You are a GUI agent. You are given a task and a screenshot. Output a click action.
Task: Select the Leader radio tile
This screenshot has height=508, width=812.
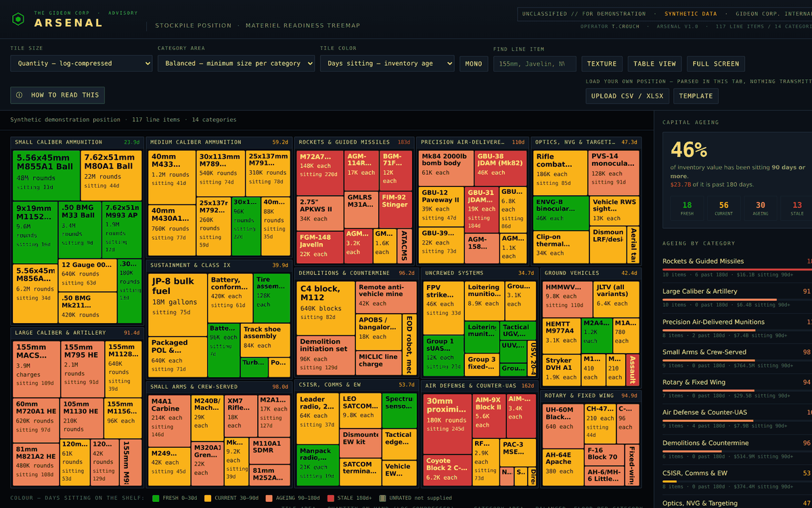pos(317,418)
